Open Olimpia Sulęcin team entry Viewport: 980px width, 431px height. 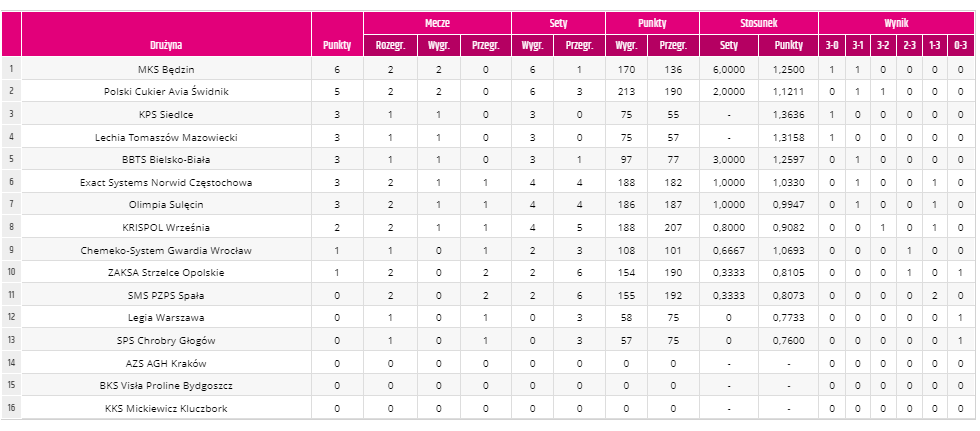tap(166, 204)
